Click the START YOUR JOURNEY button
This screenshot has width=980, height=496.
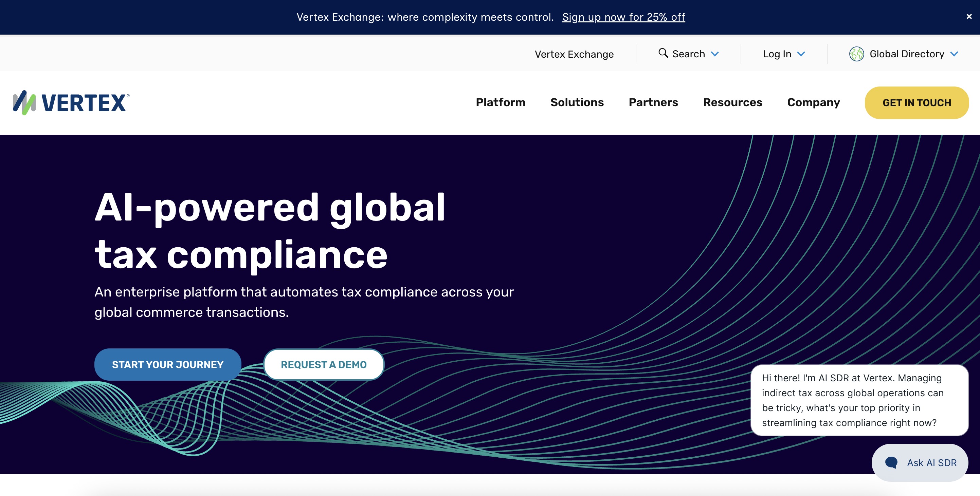[168, 364]
